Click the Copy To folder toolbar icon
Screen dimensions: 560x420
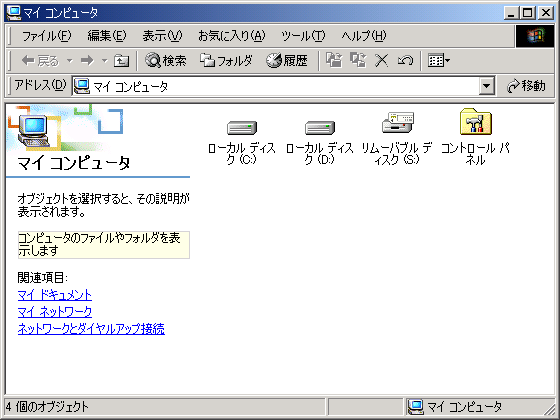click(358, 60)
